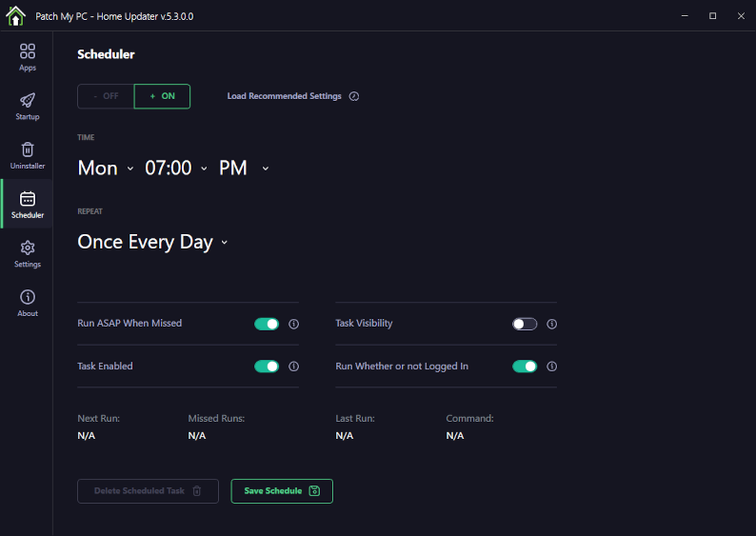Toggle the Task Enabled switch

point(267,367)
